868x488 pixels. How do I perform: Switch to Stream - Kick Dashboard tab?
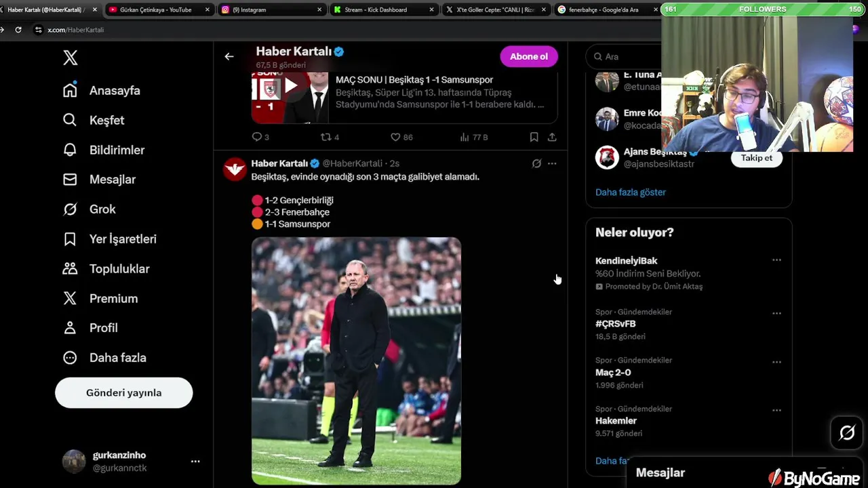pyautogui.click(x=383, y=9)
